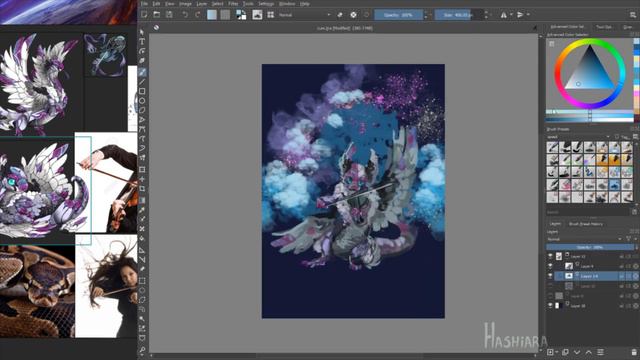Expand horizontal mirror options arrow
Viewport: 640px width, 360px height.
pos(511,15)
